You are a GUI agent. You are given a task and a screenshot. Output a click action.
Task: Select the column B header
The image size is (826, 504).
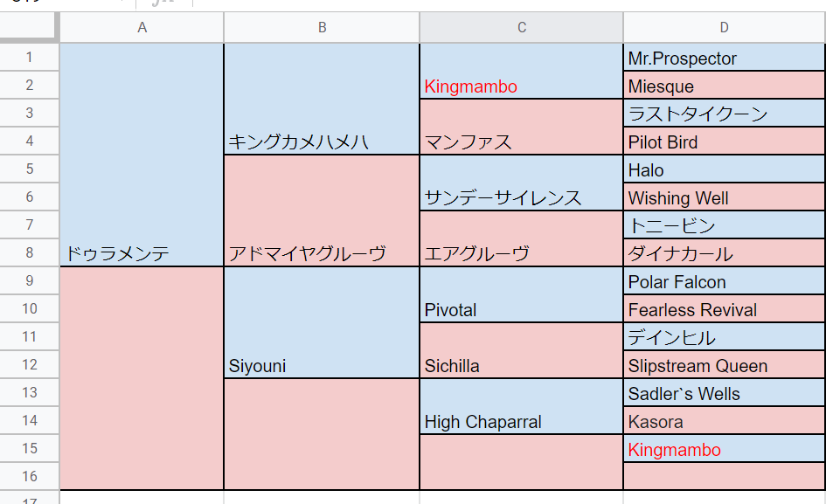322,28
